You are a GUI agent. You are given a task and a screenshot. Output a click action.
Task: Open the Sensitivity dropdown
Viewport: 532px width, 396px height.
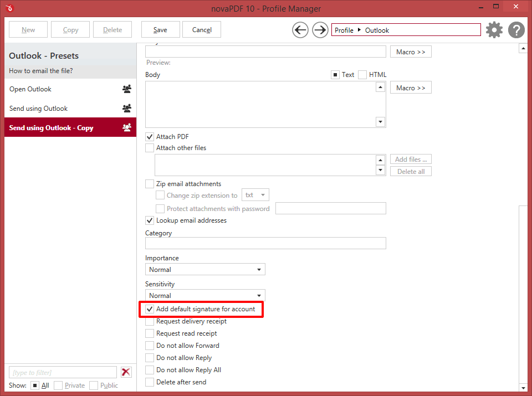205,295
